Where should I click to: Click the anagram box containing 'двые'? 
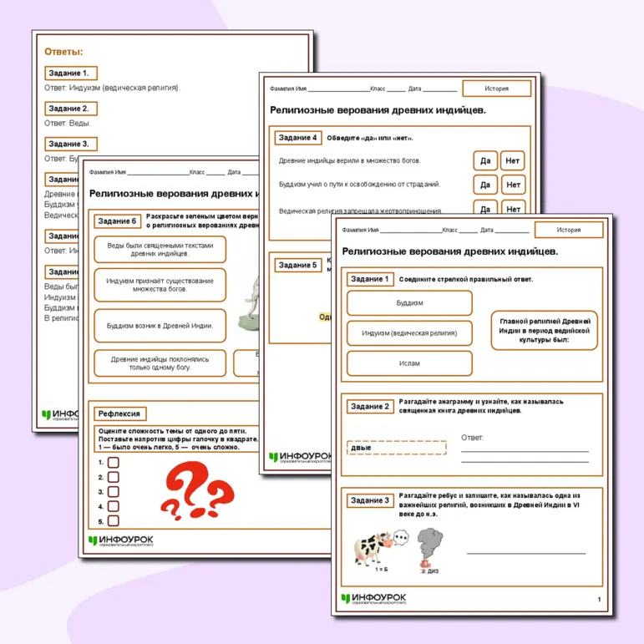pyautogui.click(x=397, y=448)
